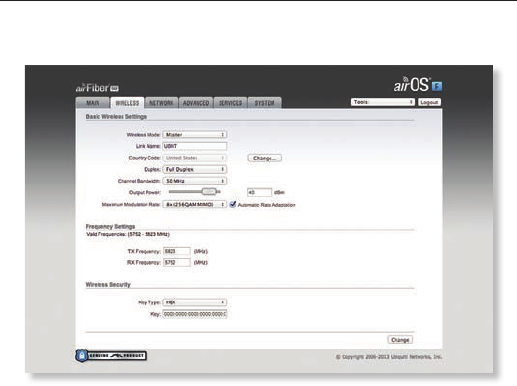Click the Link Name input field
This screenshot has height=386, width=517.
tap(195, 146)
